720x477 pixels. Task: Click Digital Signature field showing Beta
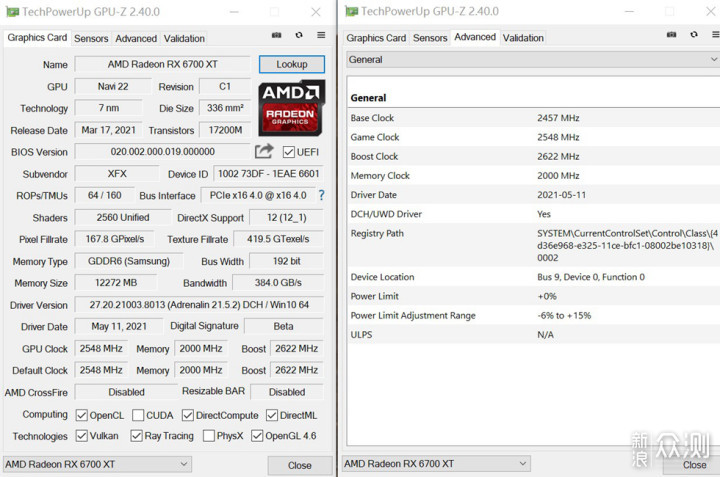click(x=284, y=326)
